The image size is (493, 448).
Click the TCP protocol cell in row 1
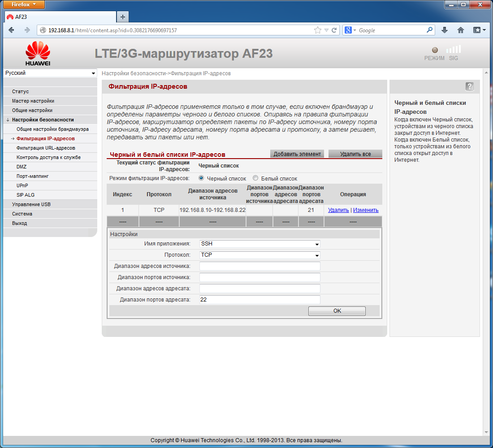tap(159, 210)
